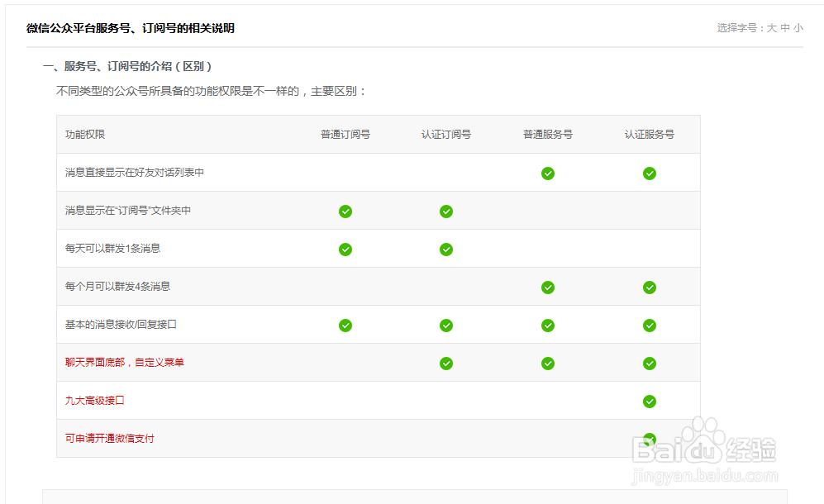This screenshot has width=824, height=504.
Task: Click the 普通服务号 column header
Action: pyautogui.click(x=548, y=135)
